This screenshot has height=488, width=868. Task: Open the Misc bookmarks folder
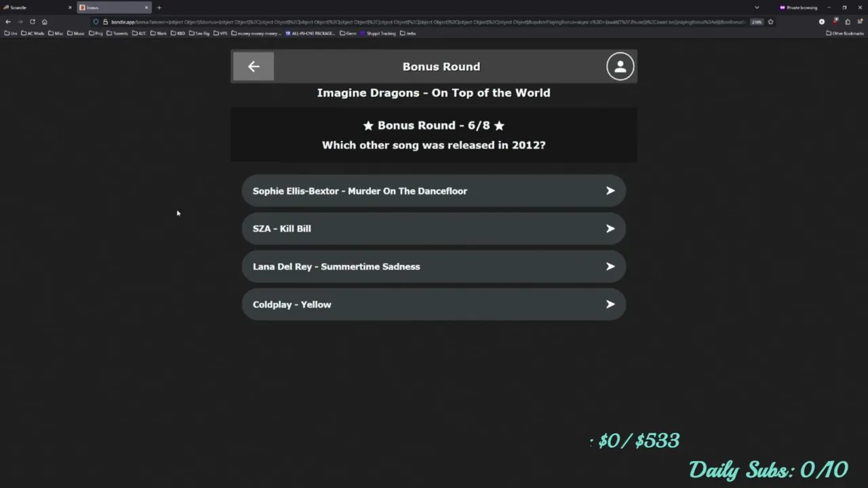[56, 33]
